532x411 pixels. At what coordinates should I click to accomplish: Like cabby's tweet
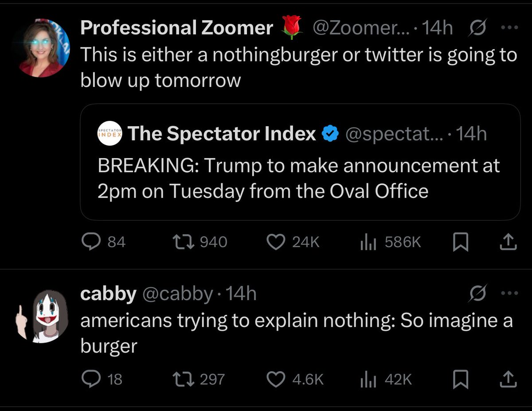[278, 379]
